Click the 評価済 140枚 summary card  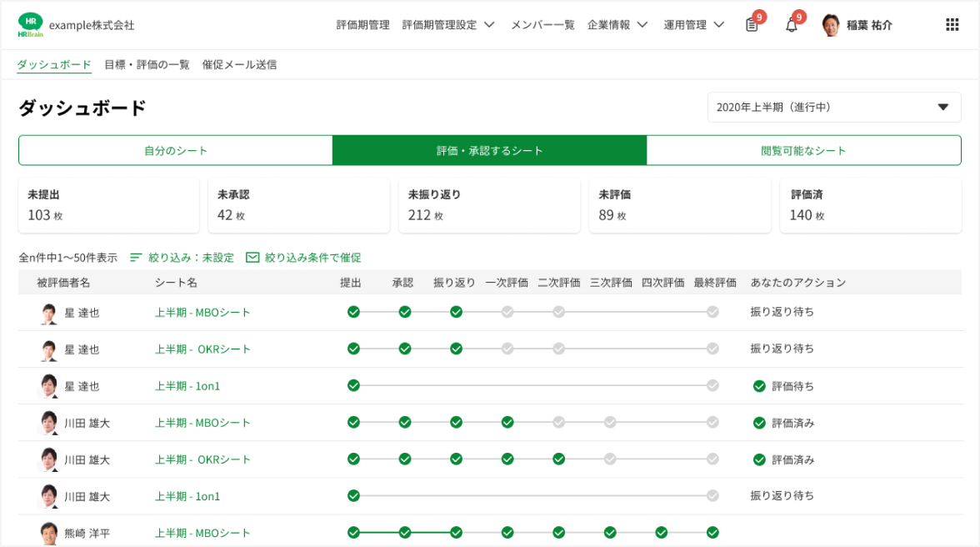point(871,206)
